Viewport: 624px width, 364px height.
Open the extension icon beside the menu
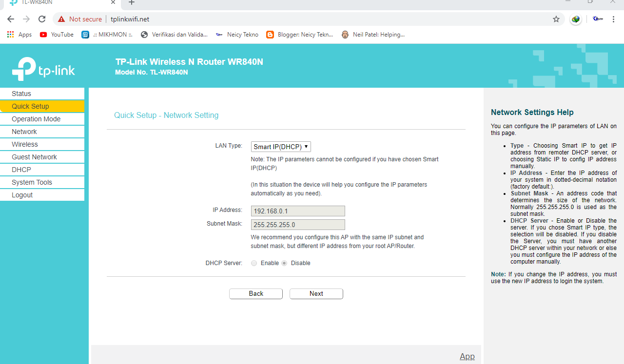(598, 19)
